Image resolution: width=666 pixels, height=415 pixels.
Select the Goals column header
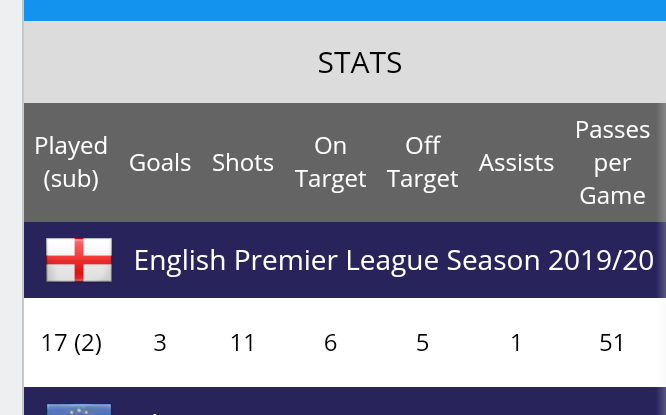pos(160,163)
